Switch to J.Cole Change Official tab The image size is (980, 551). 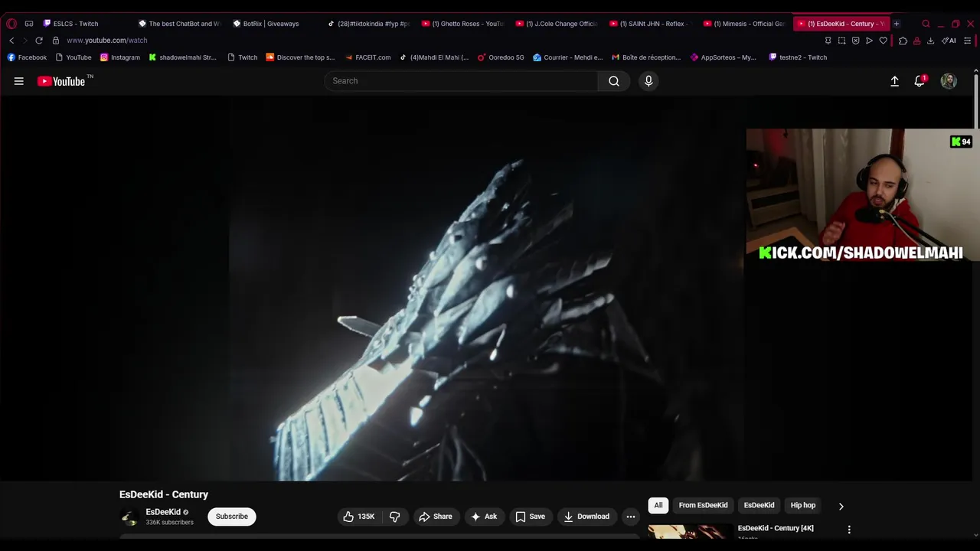pyautogui.click(x=557, y=24)
